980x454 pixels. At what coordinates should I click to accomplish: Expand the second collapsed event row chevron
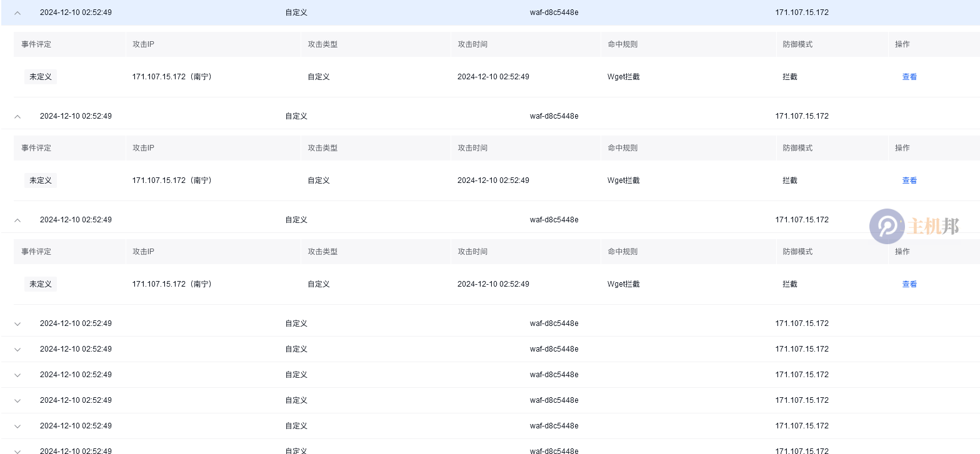point(17,349)
